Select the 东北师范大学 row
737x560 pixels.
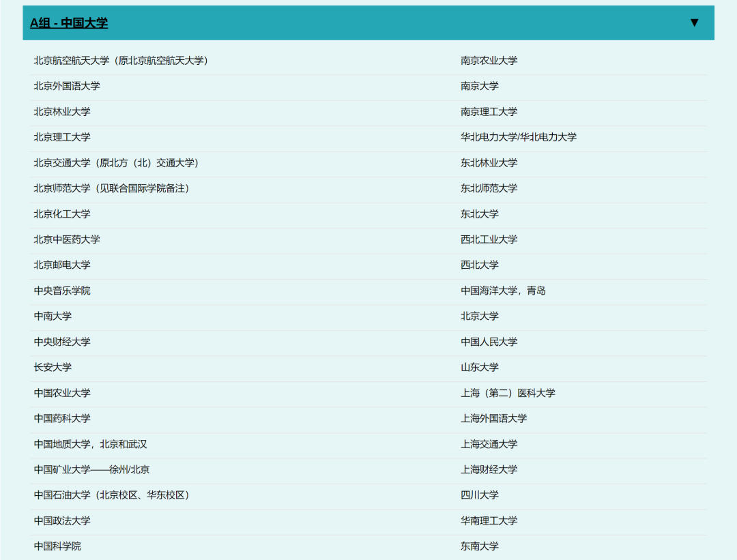tap(489, 188)
